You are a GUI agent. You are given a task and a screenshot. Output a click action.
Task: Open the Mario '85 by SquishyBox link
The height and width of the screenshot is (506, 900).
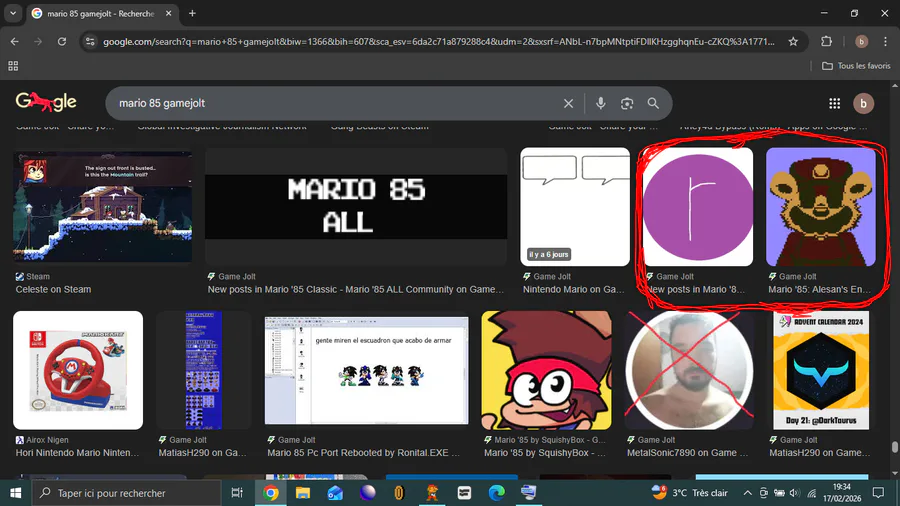point(545,453)
